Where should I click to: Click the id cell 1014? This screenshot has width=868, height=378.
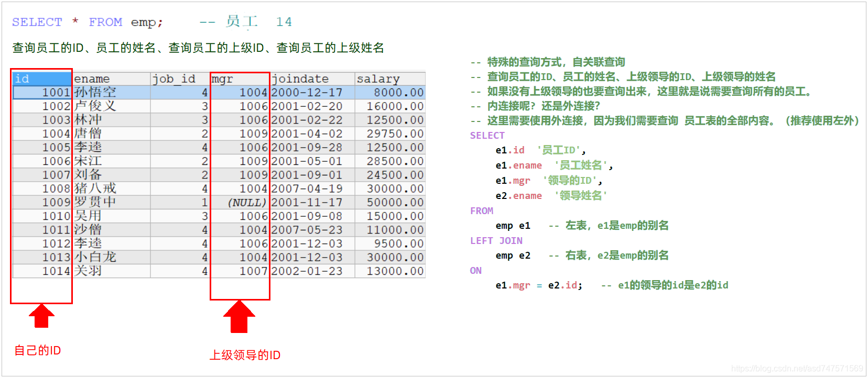coord(42,271)
